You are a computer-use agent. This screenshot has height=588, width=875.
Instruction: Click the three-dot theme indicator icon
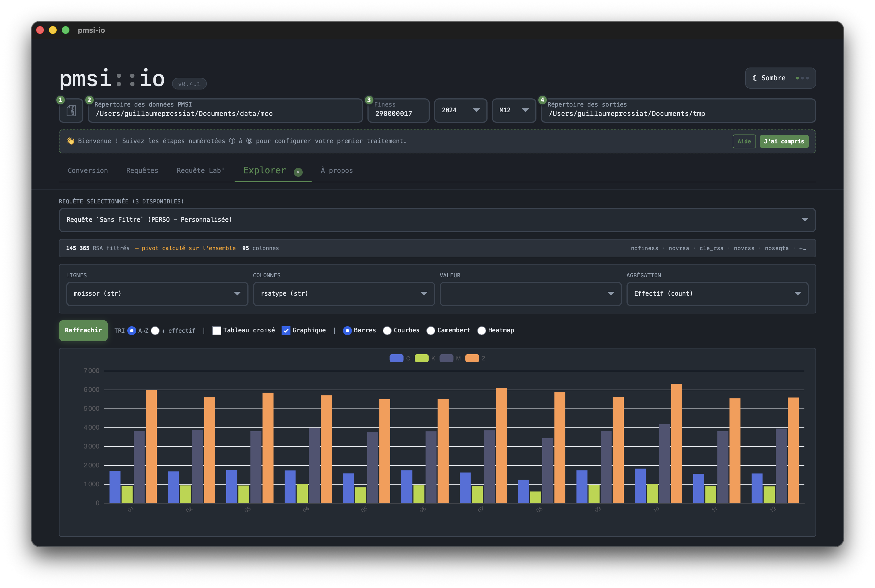tap(802, 78)
